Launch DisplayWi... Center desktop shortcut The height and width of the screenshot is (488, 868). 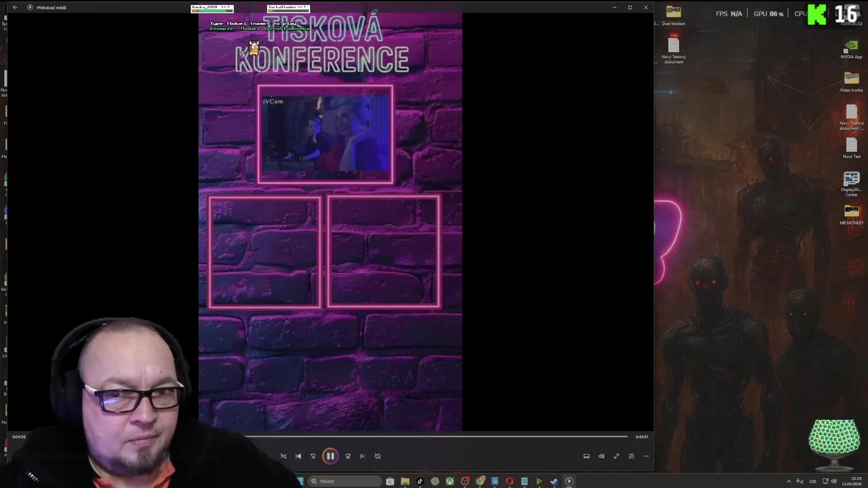point(851,184)
